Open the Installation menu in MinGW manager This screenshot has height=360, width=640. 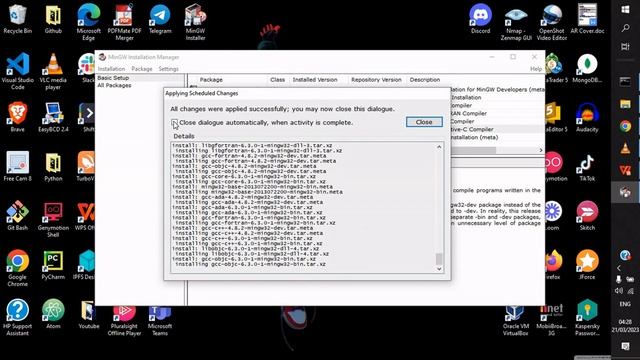tap(111, 69)
